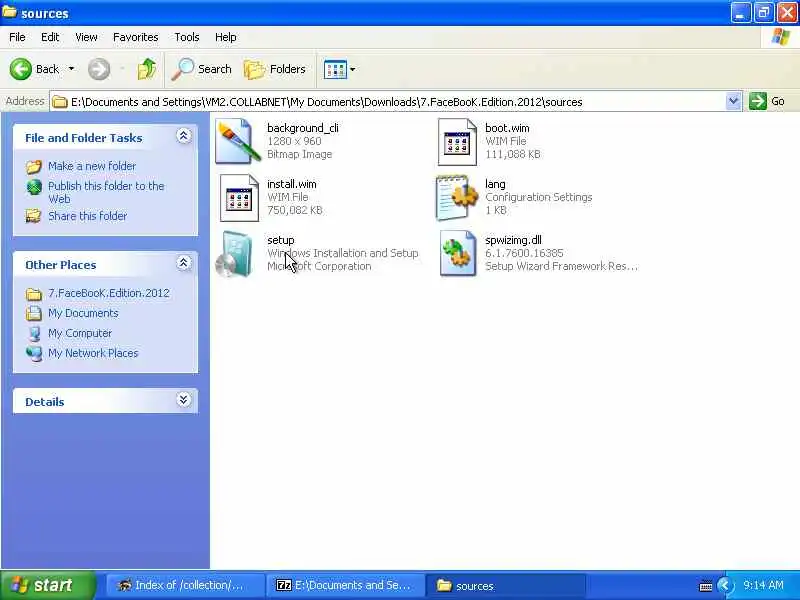Open the Help menu
The width and height of the screenshot is (800, 600).
226,37
